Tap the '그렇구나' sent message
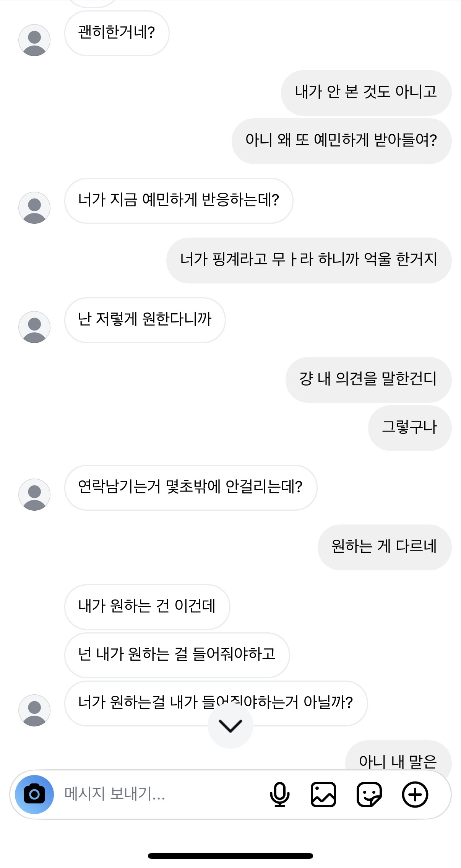Viewport: 461px width, 868px height. pyautogui.click(x=409, y=428)
